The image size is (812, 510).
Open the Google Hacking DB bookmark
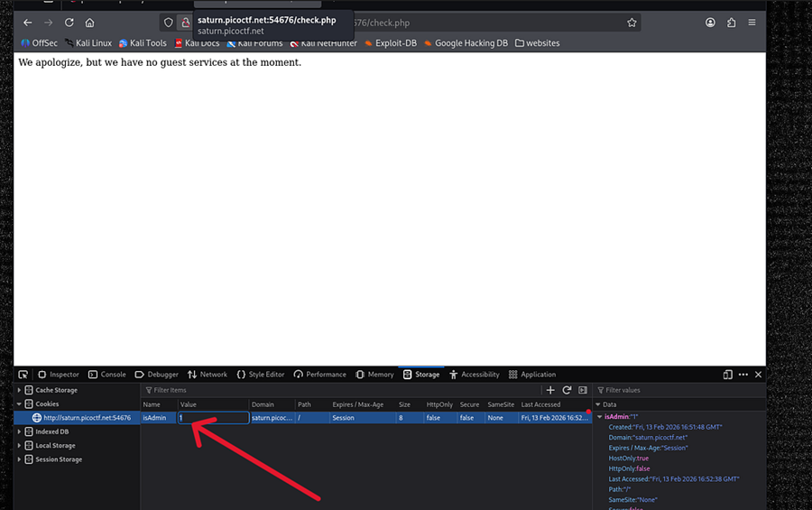tap(465, 42)
